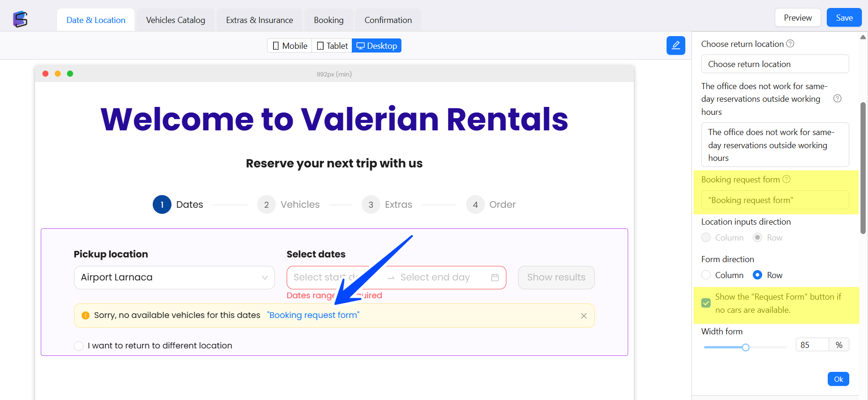Switch to Mobile preview
Viewport: 868px width, 400px height.
click(x=289, y=46)
